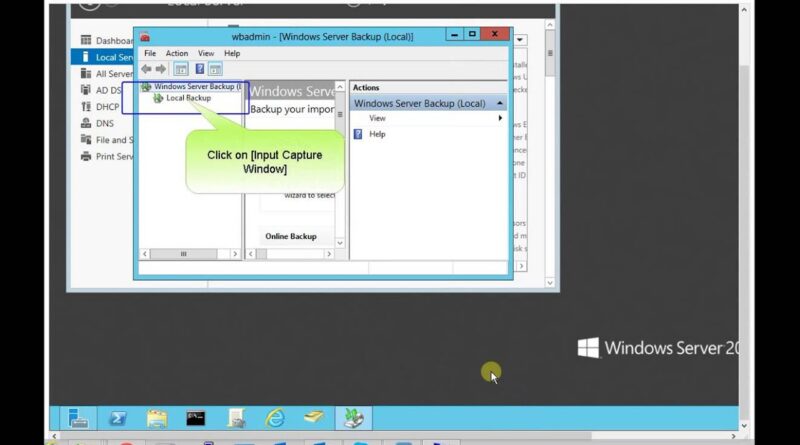Expand the View submenu in Actions pane
The image size is (800, 445).
(x=429, y=118)
